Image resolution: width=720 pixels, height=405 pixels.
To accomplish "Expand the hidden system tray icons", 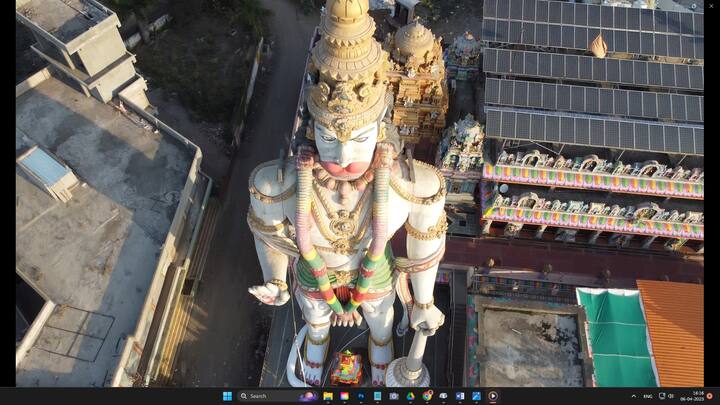I will 634,396.
